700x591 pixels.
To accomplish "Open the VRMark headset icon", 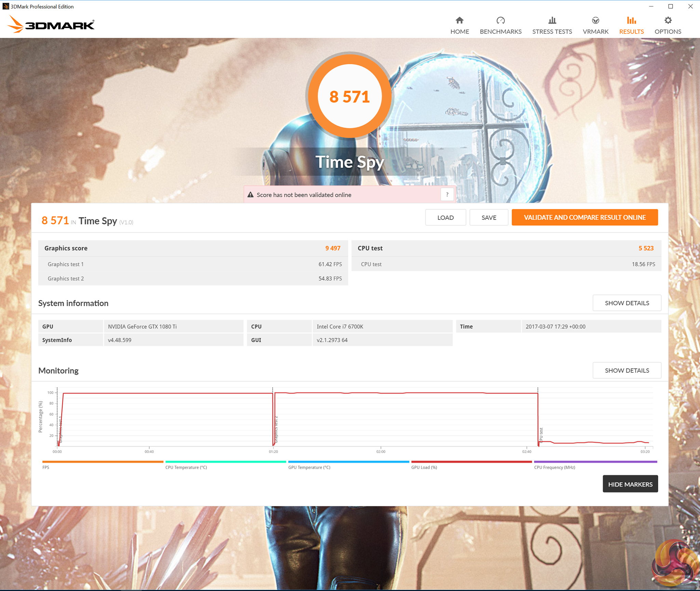I will click(x=595, y=20).
